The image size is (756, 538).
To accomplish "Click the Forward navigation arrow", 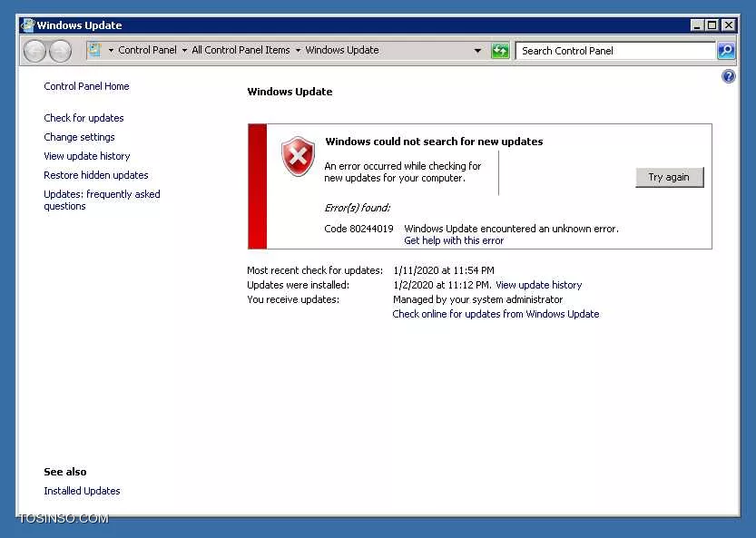I will pyautogui.click(x=60, y=51).
